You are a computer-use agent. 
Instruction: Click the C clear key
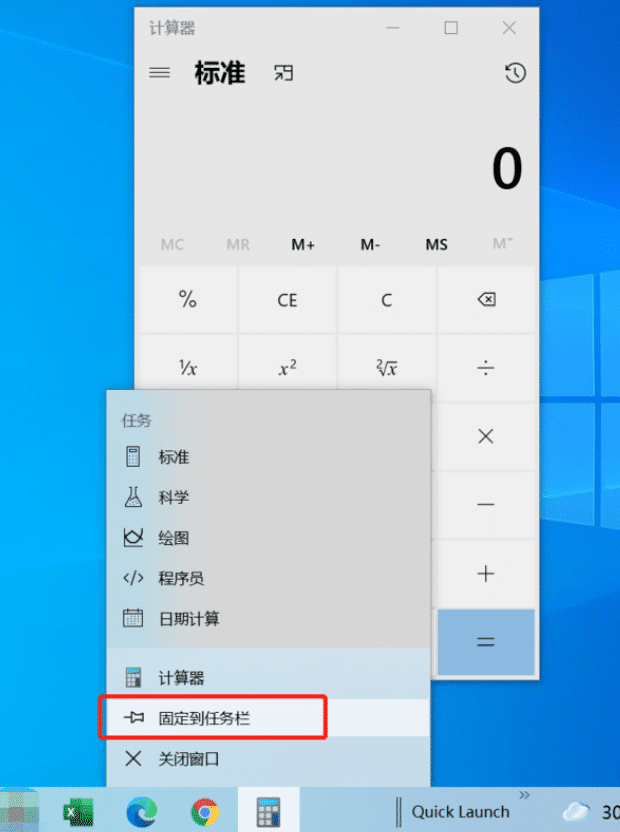386,300
